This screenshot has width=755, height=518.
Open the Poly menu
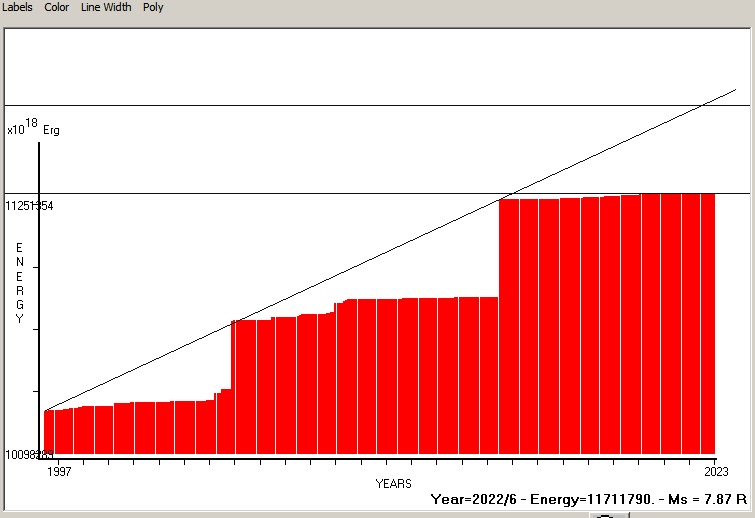coord(153,7)
